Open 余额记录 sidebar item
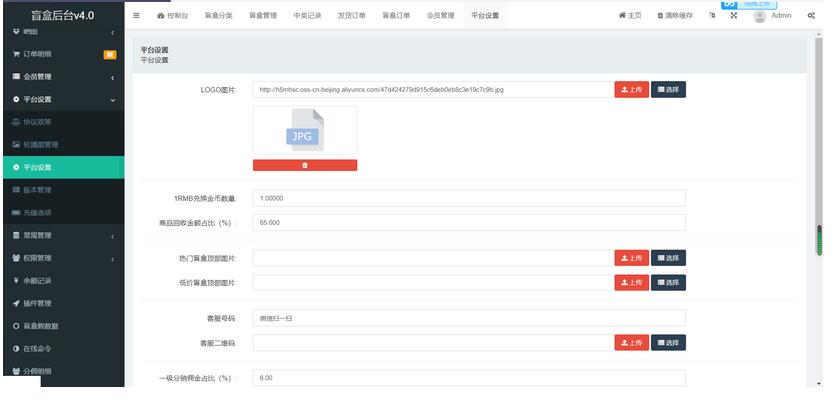The width and height of the screenshot is (838, 400). (64, 281)
